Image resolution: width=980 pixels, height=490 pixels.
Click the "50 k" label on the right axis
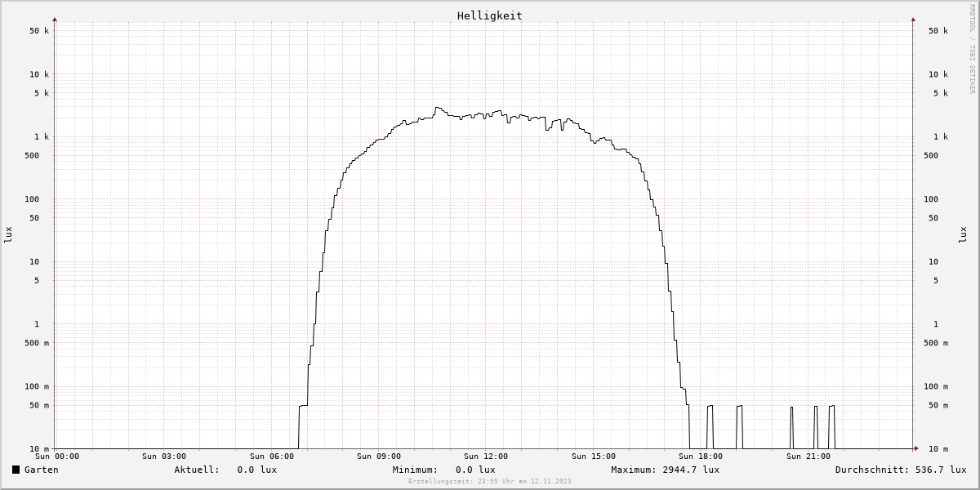pos(938,31)
